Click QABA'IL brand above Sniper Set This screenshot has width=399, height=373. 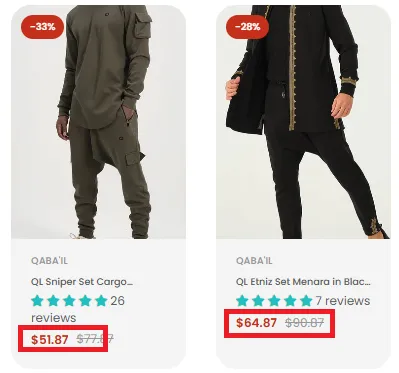point(49,261)
